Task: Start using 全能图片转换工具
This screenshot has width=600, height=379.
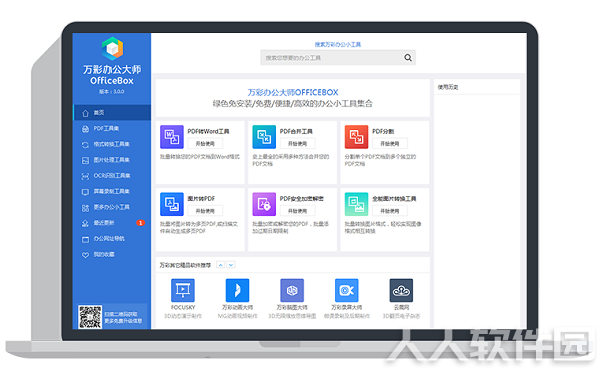Action: (390, 211)
